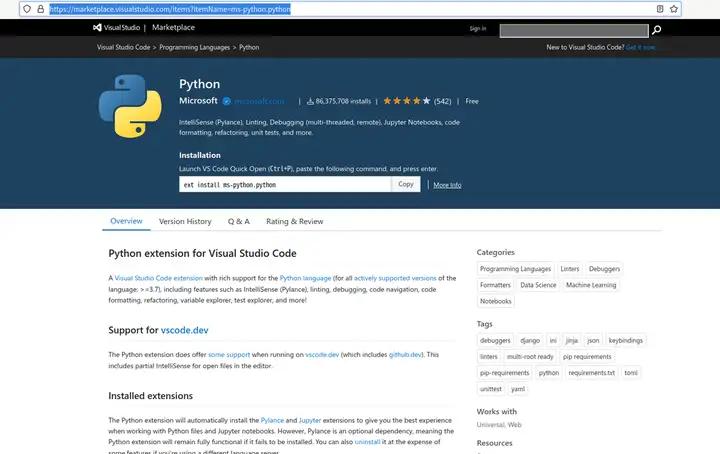Click the debuggers tag
720x454 pixels.
[x=495, y=341]
